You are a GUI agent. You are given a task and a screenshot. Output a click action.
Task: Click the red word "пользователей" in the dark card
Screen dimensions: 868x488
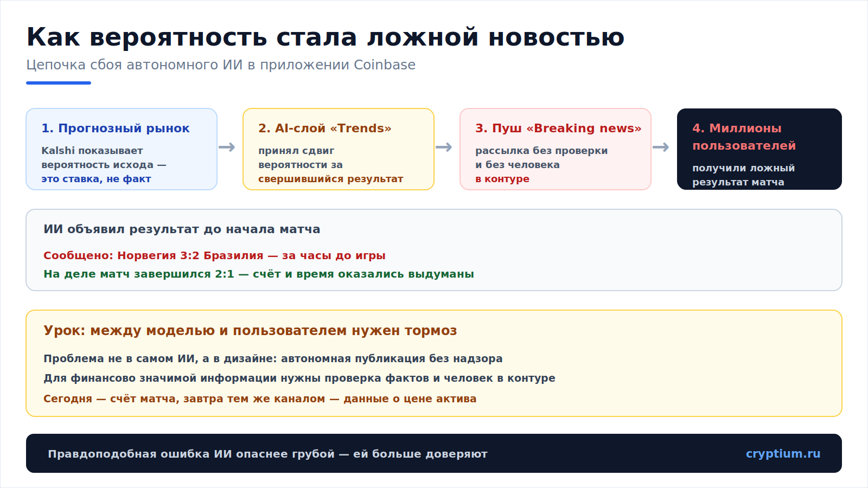(x=744, y=146)
